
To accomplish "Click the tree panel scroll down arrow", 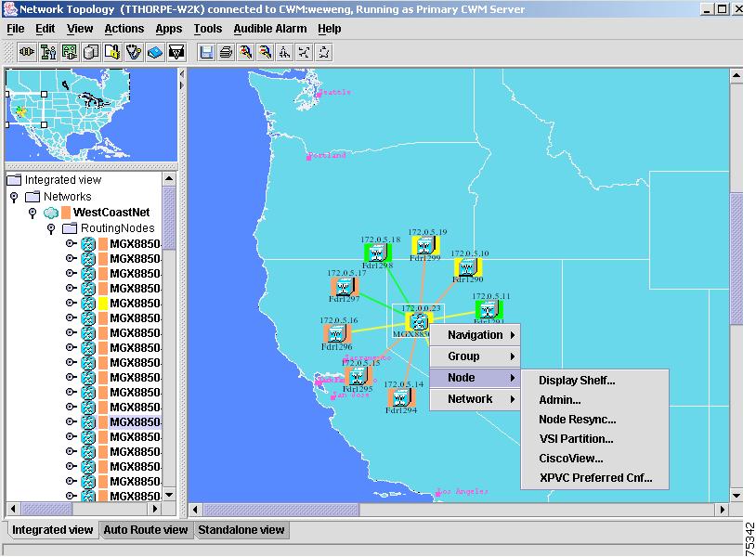I will (169, 495).
